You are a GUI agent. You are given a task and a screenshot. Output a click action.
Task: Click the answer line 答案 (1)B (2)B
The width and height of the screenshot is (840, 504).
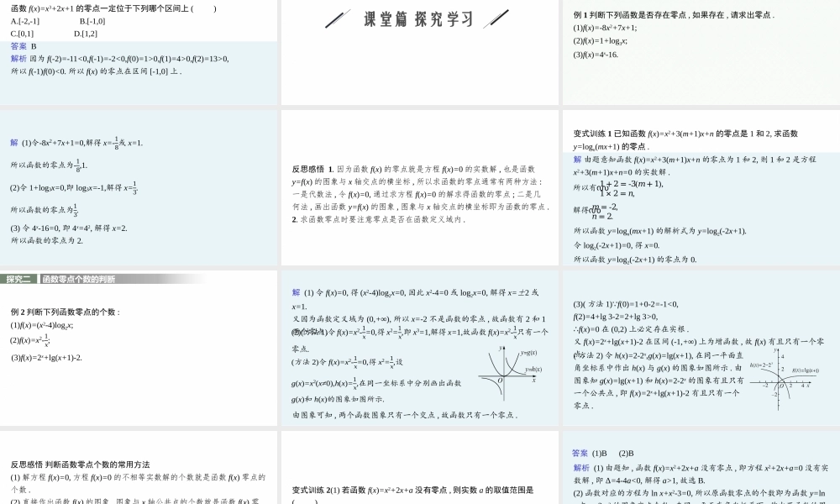(602, 452)
